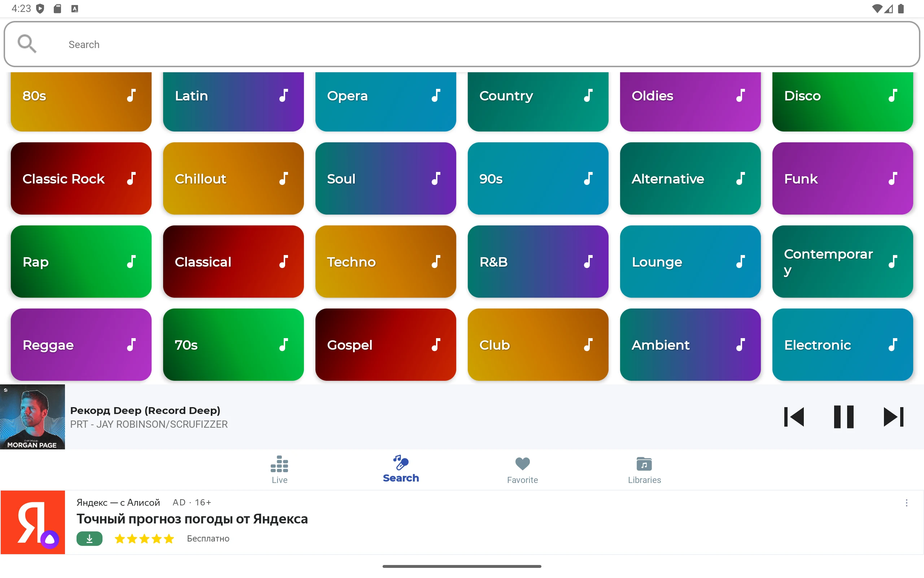Open the 90s genre card
The height and width of the screenshot is (578, 924).
point(538,178)
